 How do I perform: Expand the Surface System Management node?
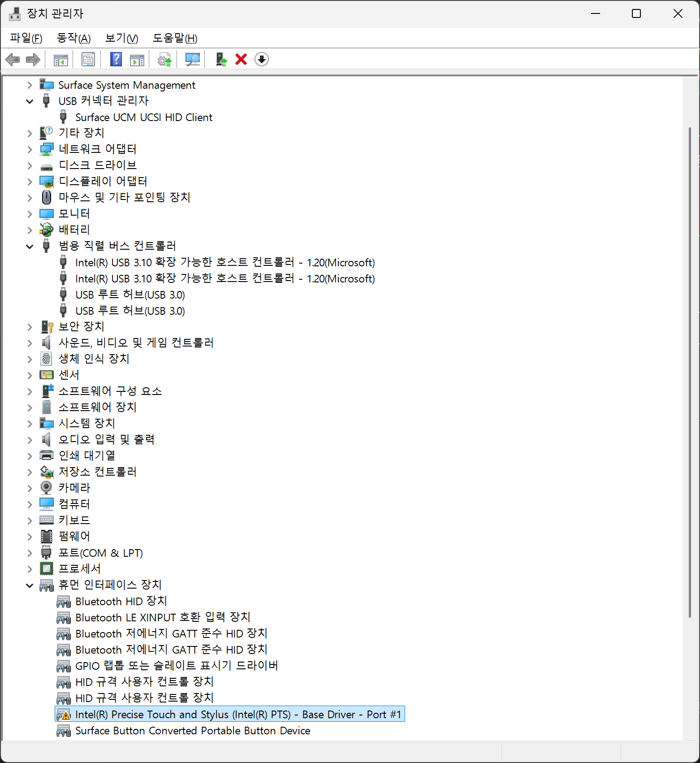30,85
